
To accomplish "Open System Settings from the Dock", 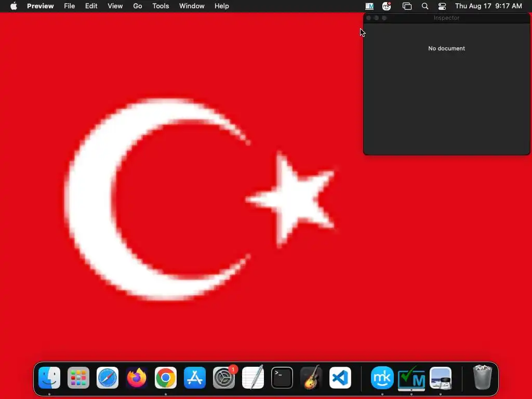I will click(x=224, y=378).
